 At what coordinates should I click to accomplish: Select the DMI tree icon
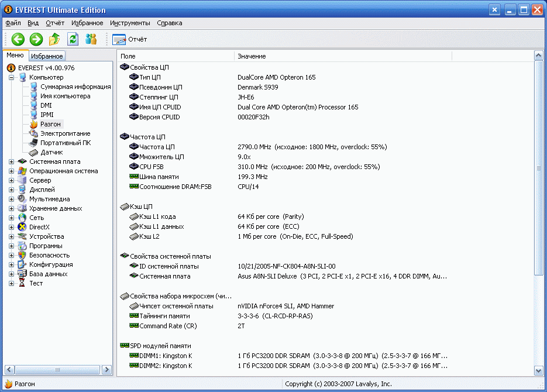pos(33,105)
